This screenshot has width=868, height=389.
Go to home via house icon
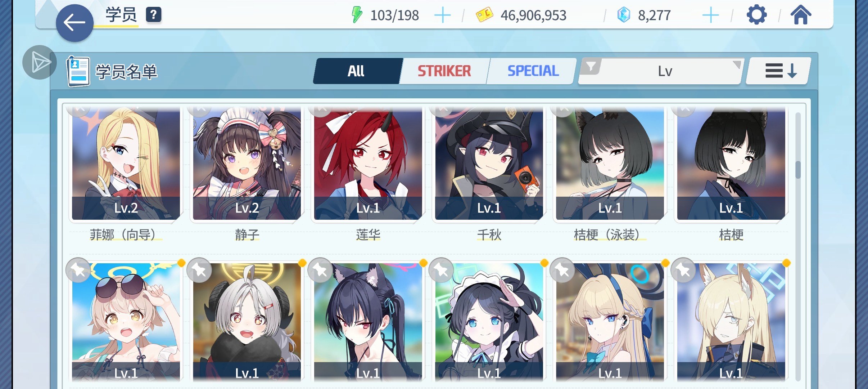tap(801, 15)
